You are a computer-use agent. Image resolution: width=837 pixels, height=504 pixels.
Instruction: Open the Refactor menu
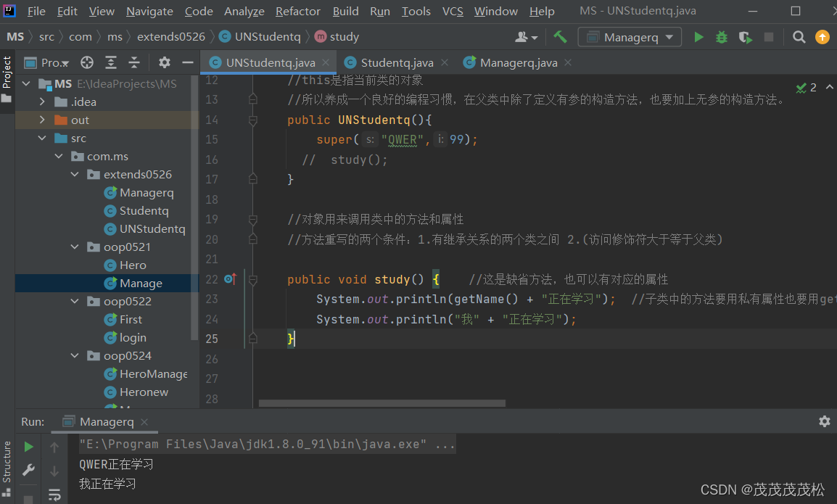(298, 11)
